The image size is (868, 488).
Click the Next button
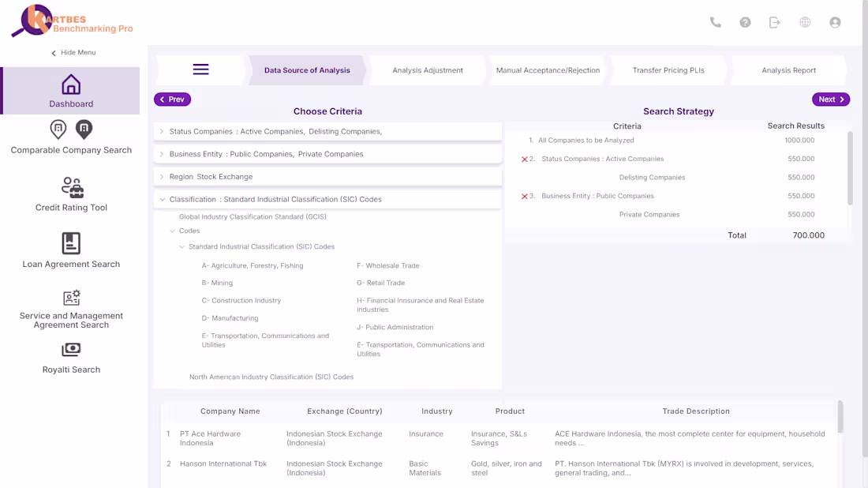point(830,99)
